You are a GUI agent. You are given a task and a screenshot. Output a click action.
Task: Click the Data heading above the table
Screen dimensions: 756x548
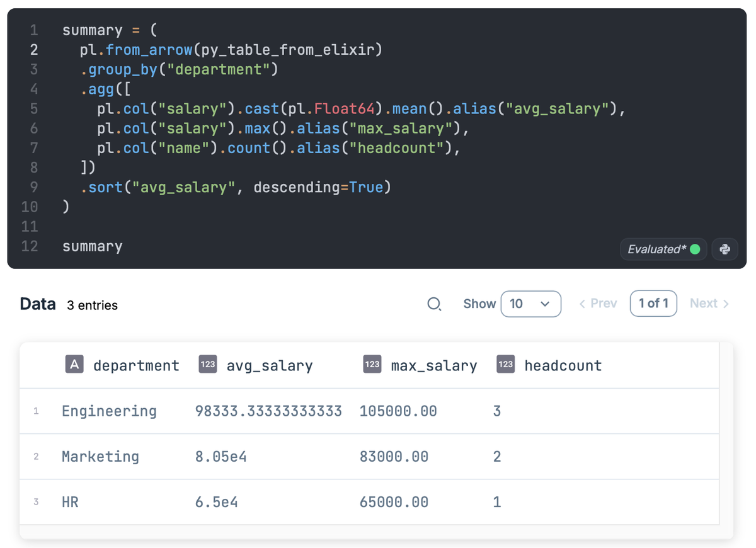coord(38,304)
